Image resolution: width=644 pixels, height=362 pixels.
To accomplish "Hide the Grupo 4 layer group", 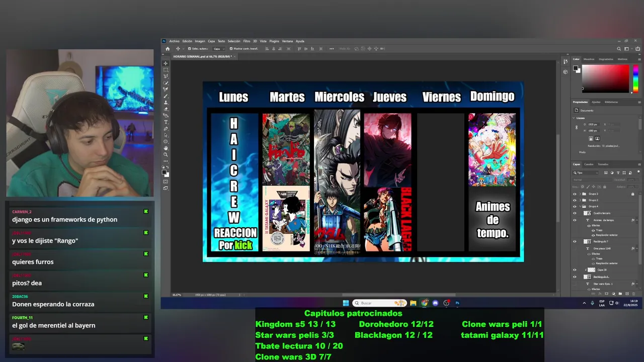I will coord(575,207).
